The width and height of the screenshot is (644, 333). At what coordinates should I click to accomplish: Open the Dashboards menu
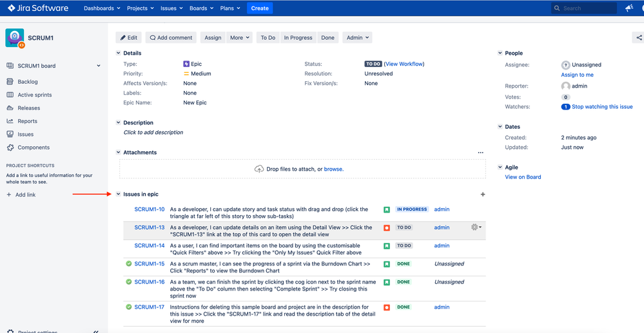click(x=102, y=8)
